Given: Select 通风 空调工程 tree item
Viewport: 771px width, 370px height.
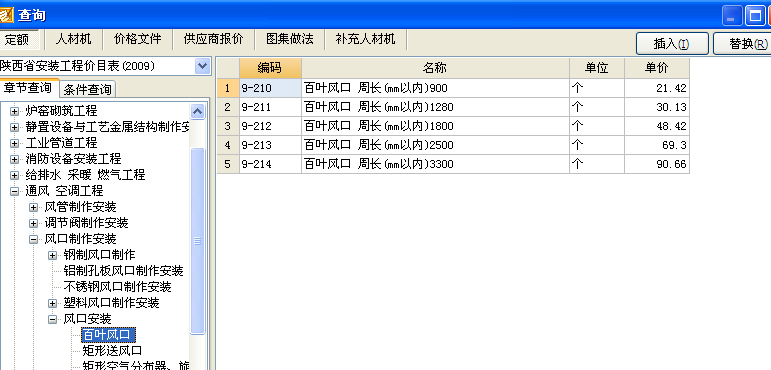Looking at the screenshot, I should pos(64,191).
